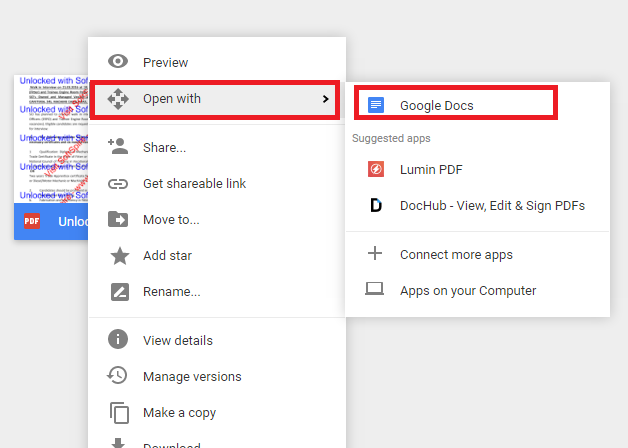The height and width of the screenshot is (448, 628).
Task: Open with DocHub - View, Edit & Sign PDFs
Action: click(477, 205)
